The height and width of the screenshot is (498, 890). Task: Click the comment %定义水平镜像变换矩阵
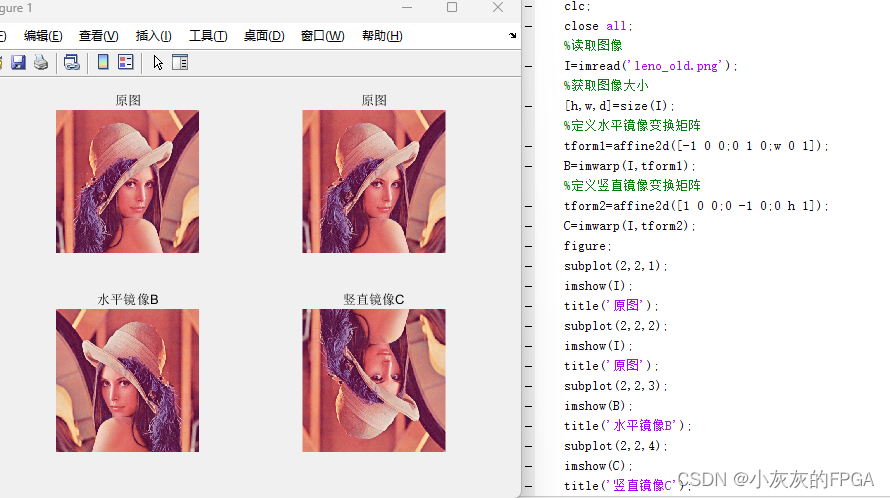click(632, 125)
